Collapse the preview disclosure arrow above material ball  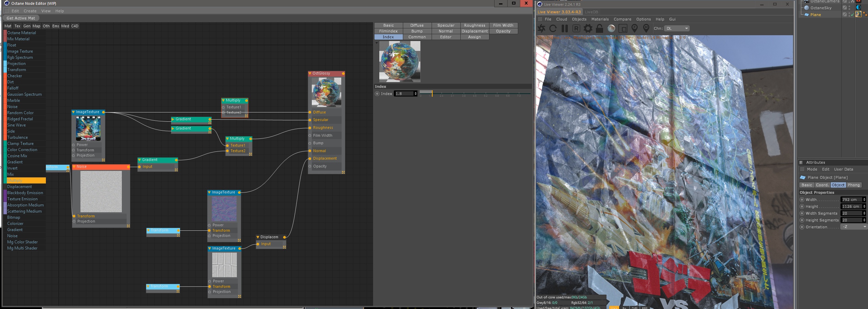tap(376, 43)
